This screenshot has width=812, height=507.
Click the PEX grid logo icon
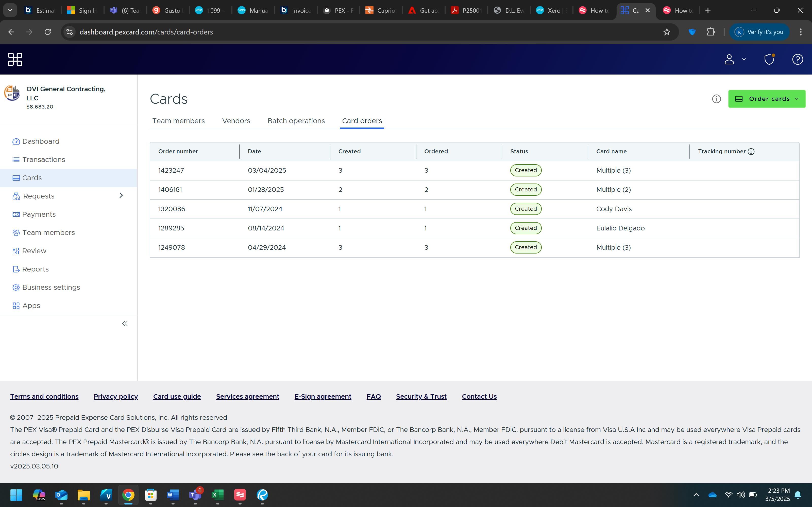point(15,59)
